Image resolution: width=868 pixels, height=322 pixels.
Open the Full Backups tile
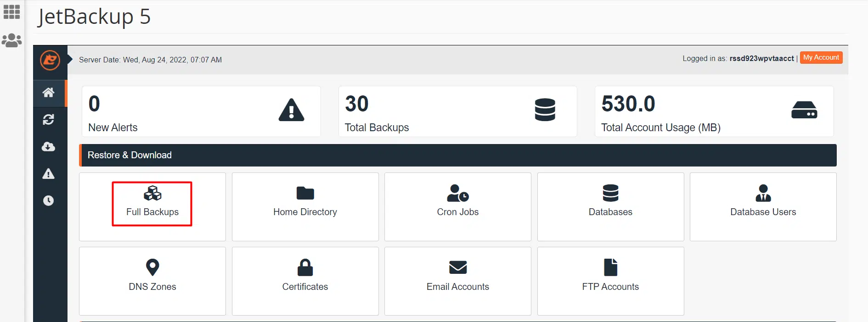[152, 204]
